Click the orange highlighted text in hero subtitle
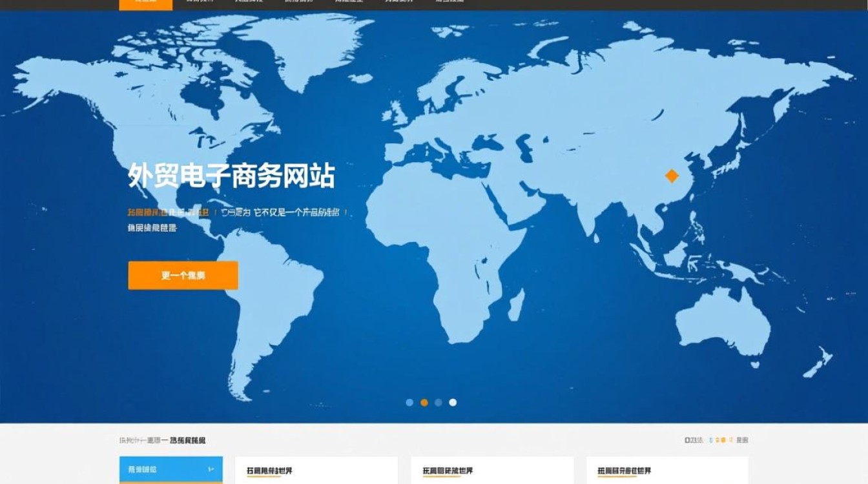 click(x=168, y=212)
